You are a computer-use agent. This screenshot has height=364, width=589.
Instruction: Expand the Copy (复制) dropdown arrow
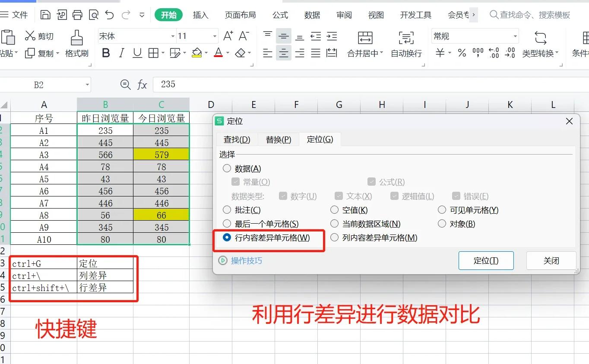[x=57, y=54]
